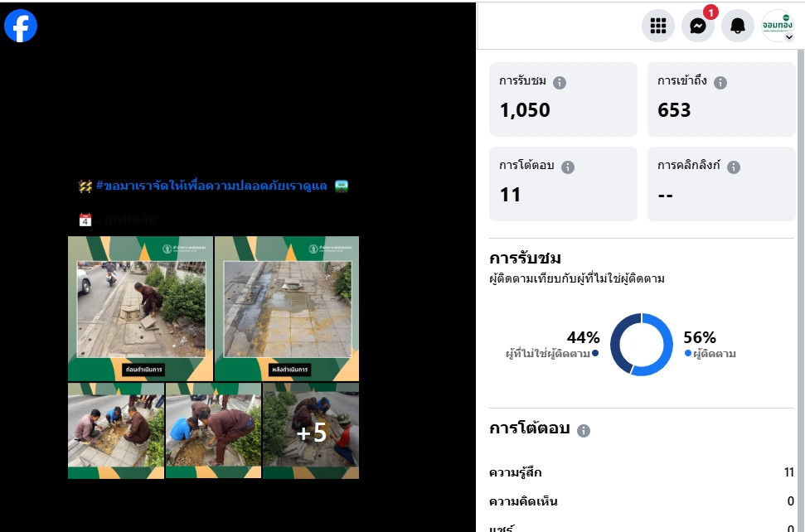Click the ความรู้สึก reactions row

coord(641,472)
